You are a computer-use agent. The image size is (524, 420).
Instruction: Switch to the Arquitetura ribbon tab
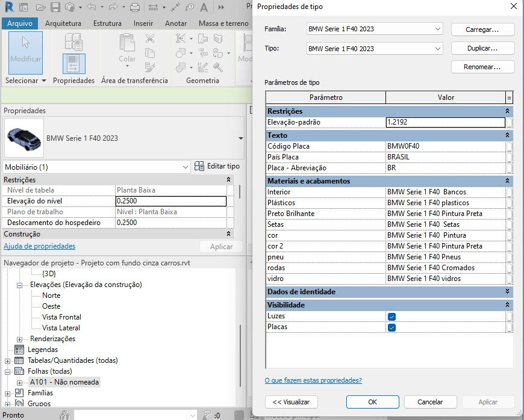(x=63, y=23)
